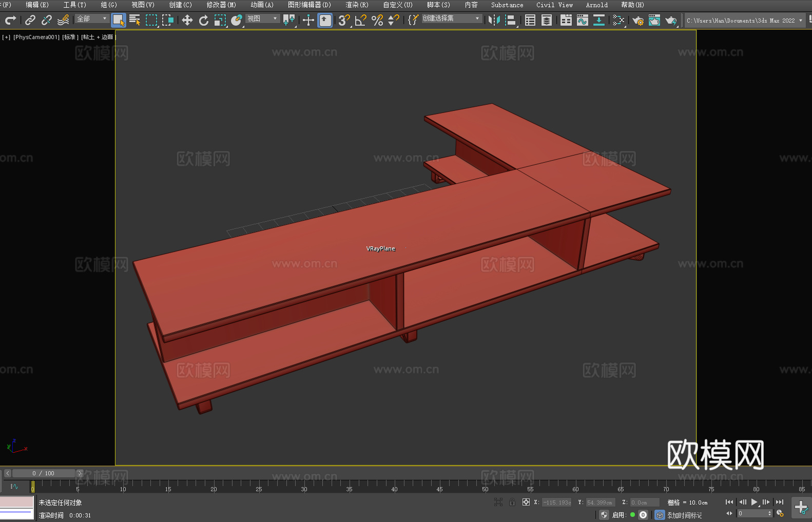The width and height of the screenshot is (812, 522).
Task: Select the Rotate tool
Action: click(x=204, y=20)
